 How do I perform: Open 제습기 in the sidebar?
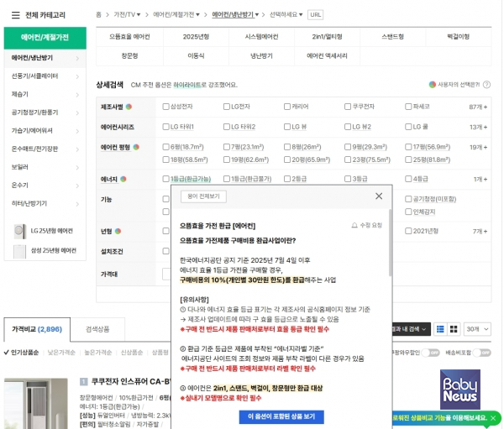tap(45, 95)
